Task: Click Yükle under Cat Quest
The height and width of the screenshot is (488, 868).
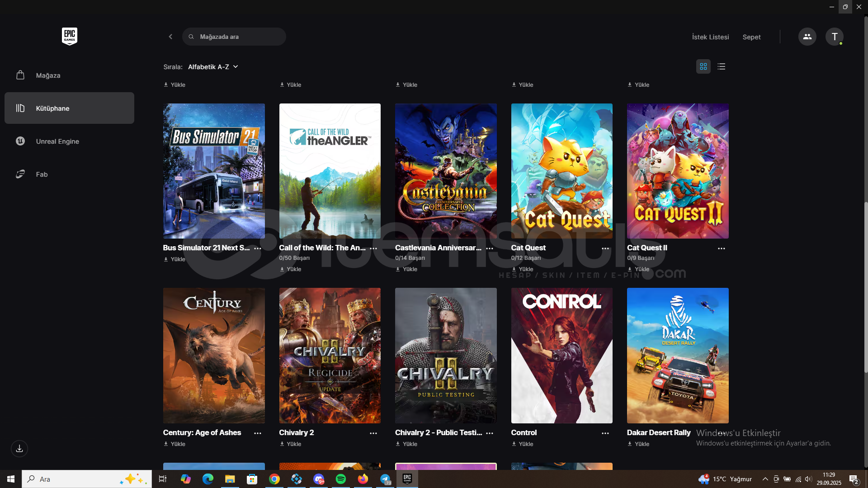Action: [522, 269]
